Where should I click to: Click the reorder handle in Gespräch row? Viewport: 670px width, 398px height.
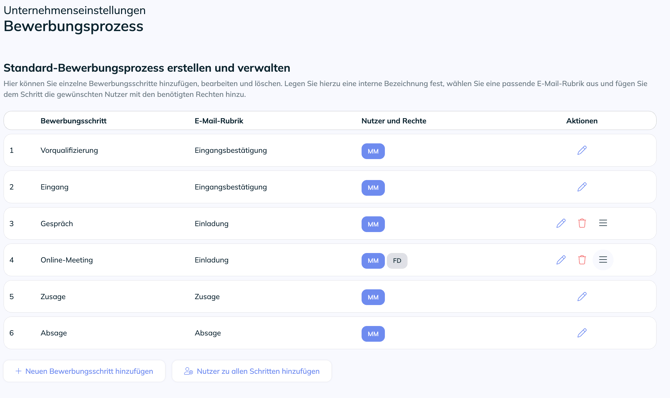(x=603, y=223)
